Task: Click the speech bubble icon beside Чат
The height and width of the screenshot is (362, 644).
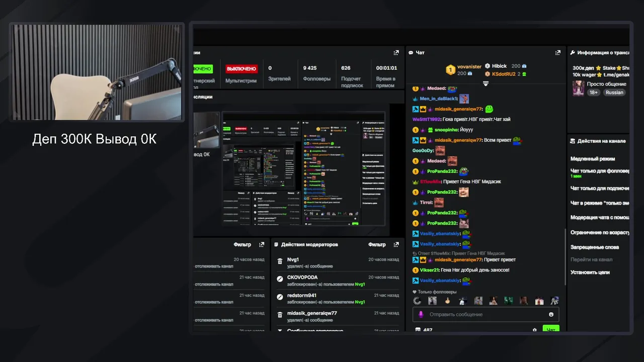Action: (411, 52)
